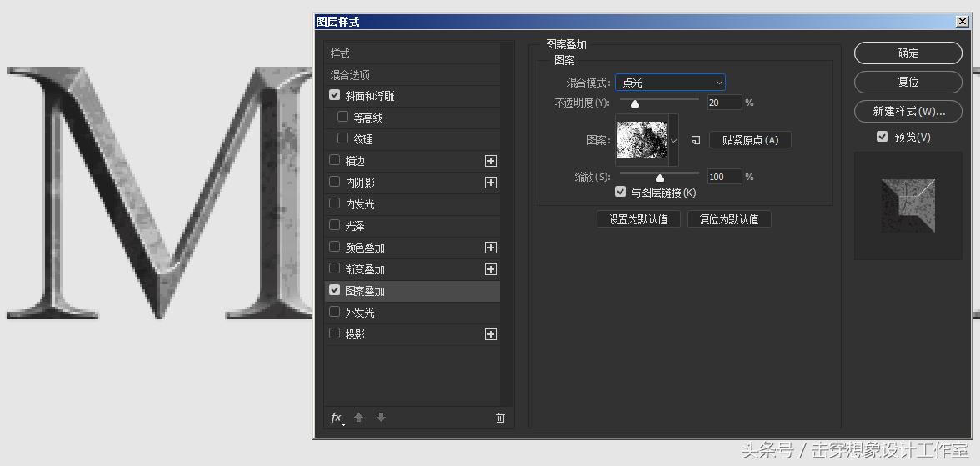Screen dimensions: 980x466
Task: Toggle the 预览(V) checkbox
Action: [882, 136]
